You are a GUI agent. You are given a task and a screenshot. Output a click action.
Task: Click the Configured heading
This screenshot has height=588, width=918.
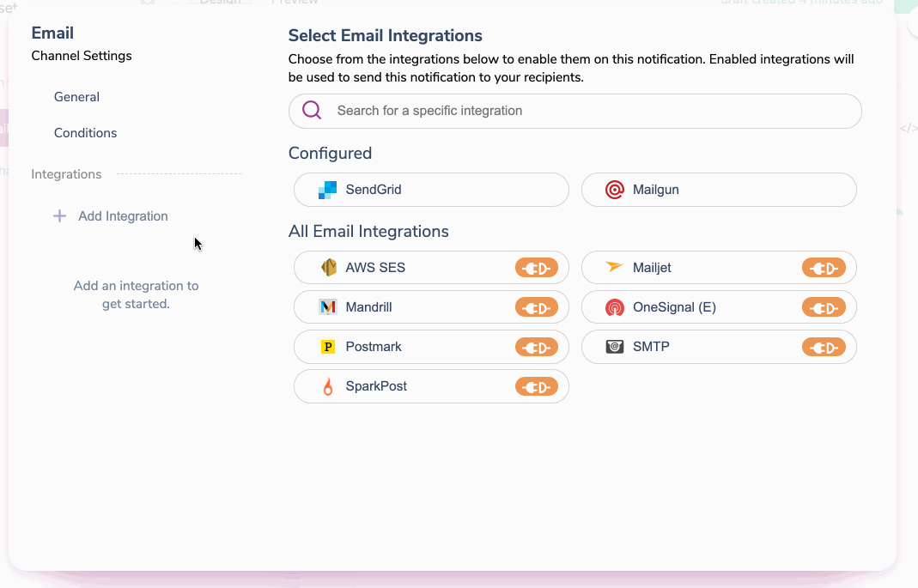pos(331,154)
